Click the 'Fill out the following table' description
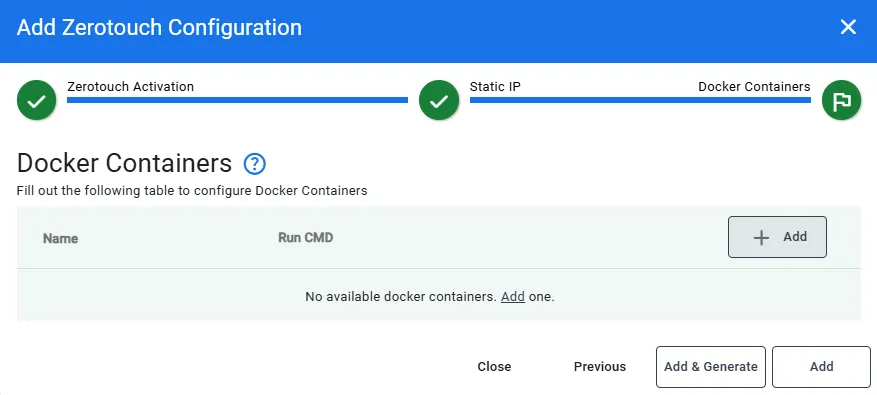Image resolution: width=877 pixels, height=395 pixels. point(192,190)
